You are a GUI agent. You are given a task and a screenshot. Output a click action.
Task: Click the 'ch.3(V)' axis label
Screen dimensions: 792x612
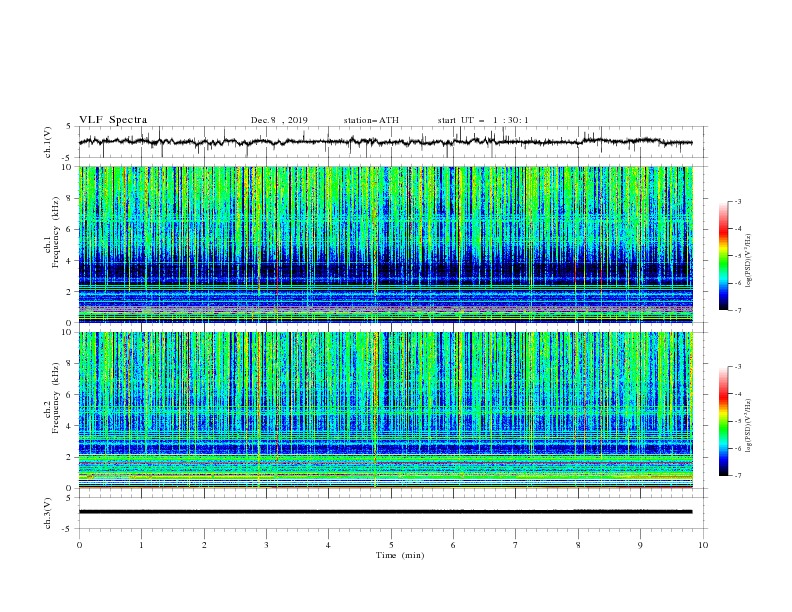pyautogui.click(x=48, y=513)
